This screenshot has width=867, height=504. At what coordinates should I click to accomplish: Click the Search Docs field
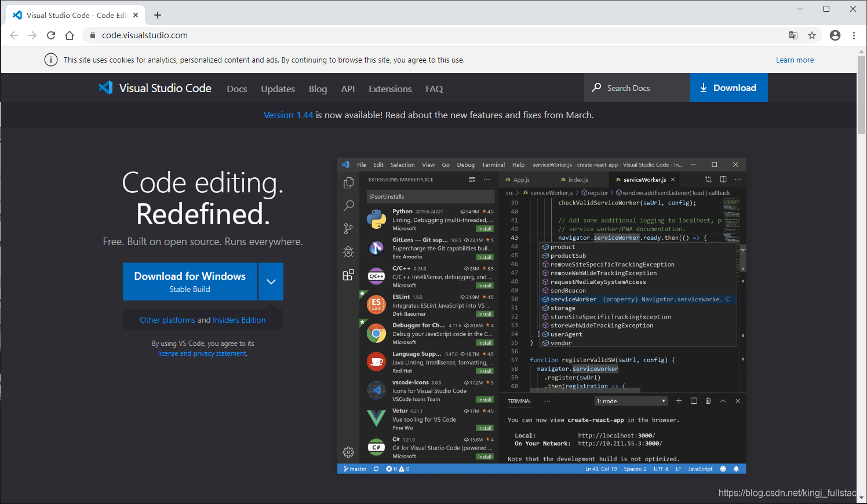(x=637, y=87)
